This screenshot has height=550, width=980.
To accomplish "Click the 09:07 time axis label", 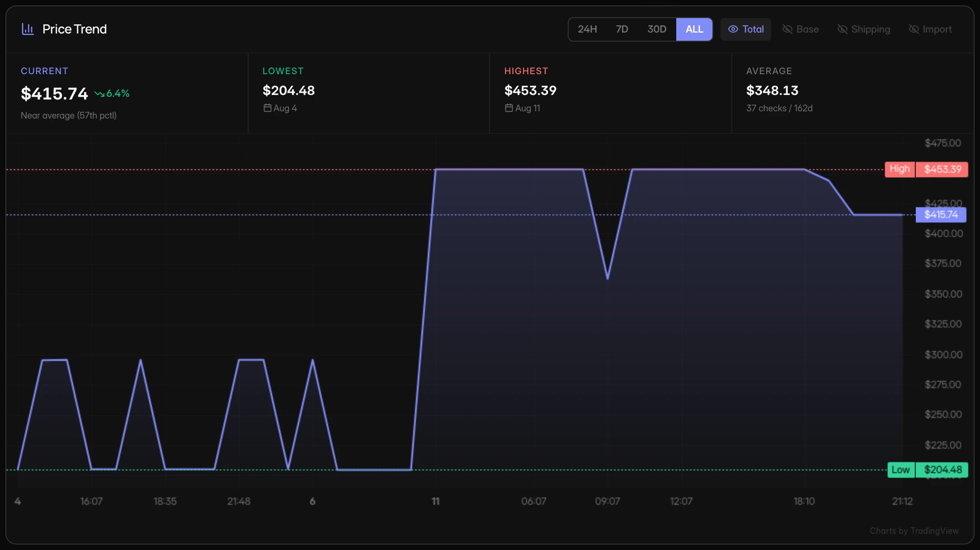I will point(608,501).
